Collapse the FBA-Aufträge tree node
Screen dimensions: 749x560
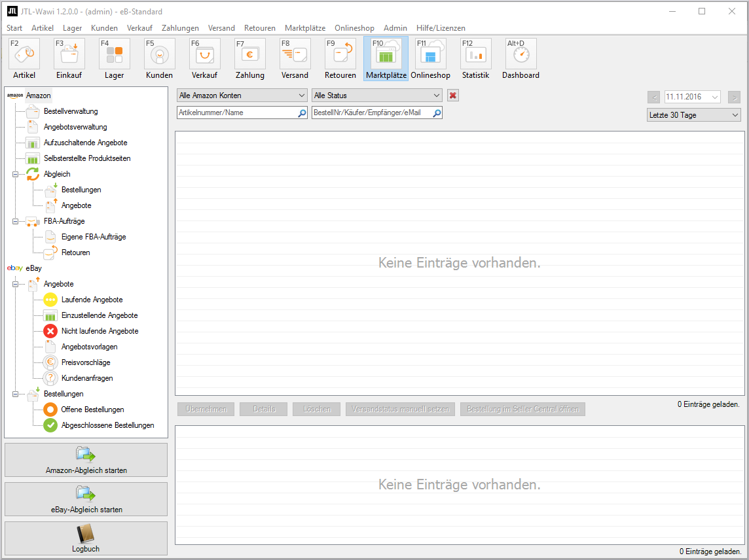[x=16, y=221]
